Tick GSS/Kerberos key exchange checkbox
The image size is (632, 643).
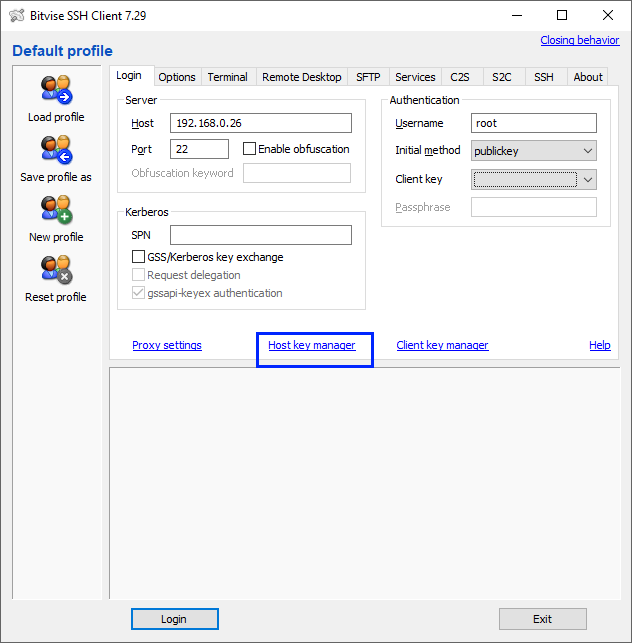138,257
